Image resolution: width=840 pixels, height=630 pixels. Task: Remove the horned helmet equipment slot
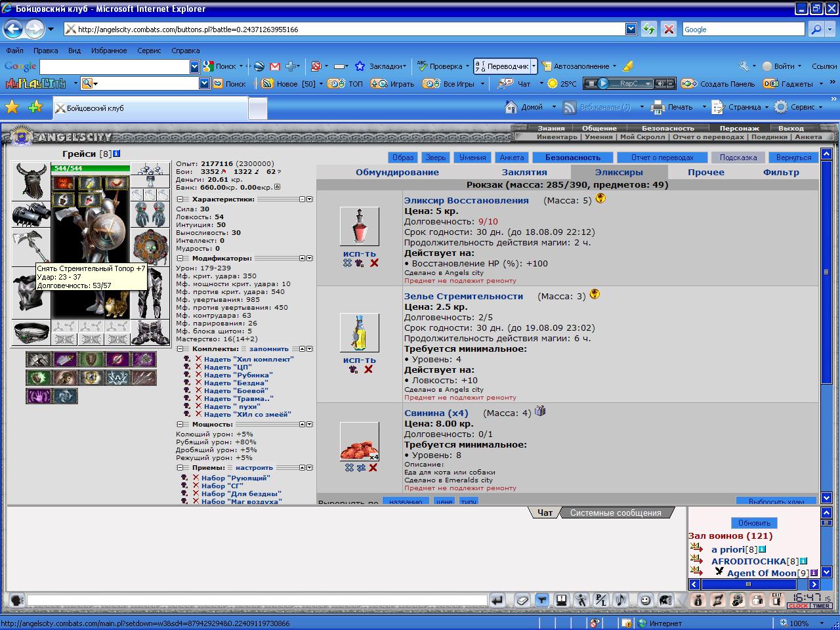[x=31, y=182]
